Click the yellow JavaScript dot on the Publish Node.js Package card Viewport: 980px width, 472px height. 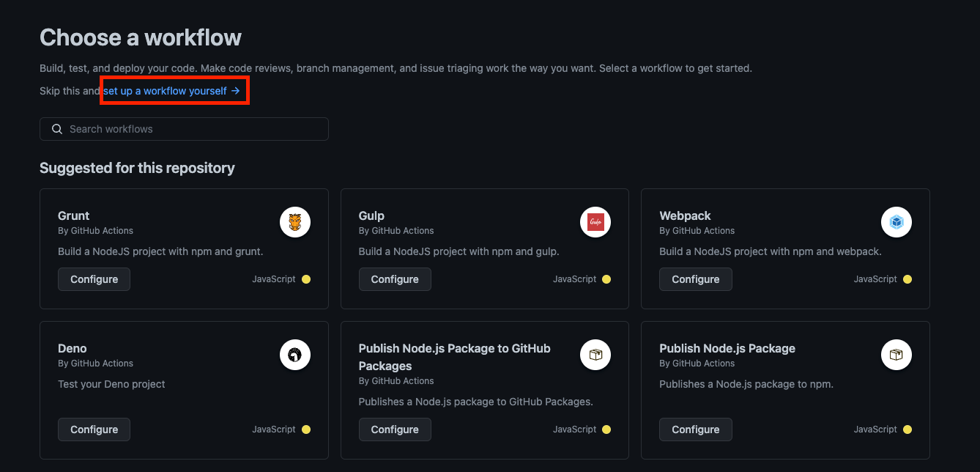tap(907, 429)
